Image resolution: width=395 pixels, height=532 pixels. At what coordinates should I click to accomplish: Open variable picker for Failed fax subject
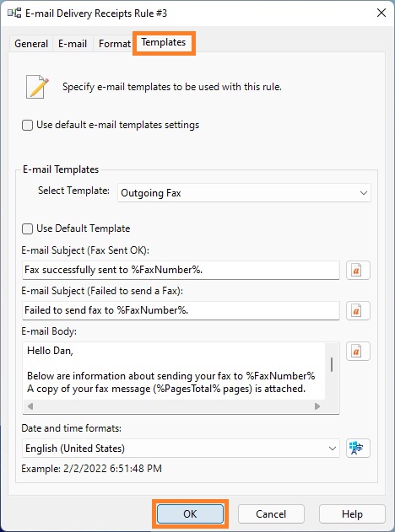coord(358,311)
